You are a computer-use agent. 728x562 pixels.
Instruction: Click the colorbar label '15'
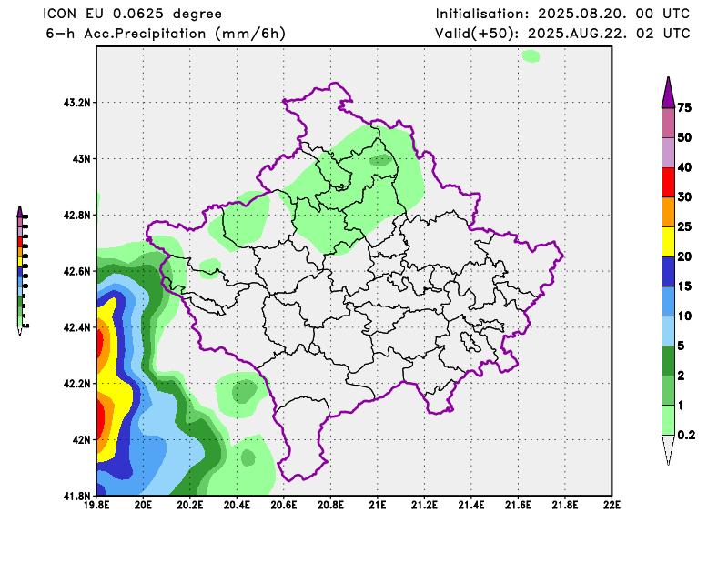point(684,286)
